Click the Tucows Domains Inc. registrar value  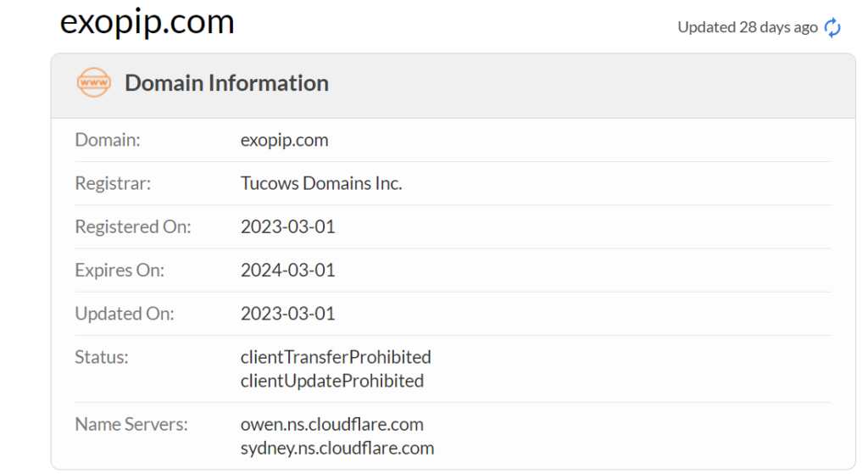tap(321, 183)
